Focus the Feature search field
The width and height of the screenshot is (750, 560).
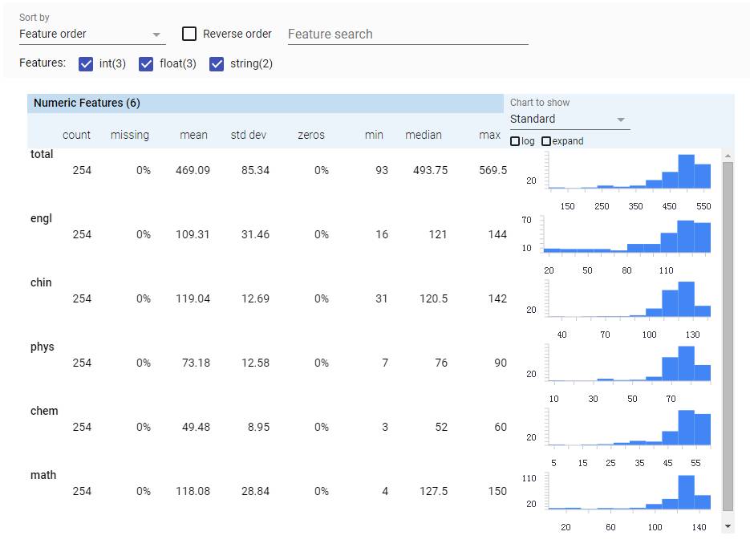click(408, 34)
